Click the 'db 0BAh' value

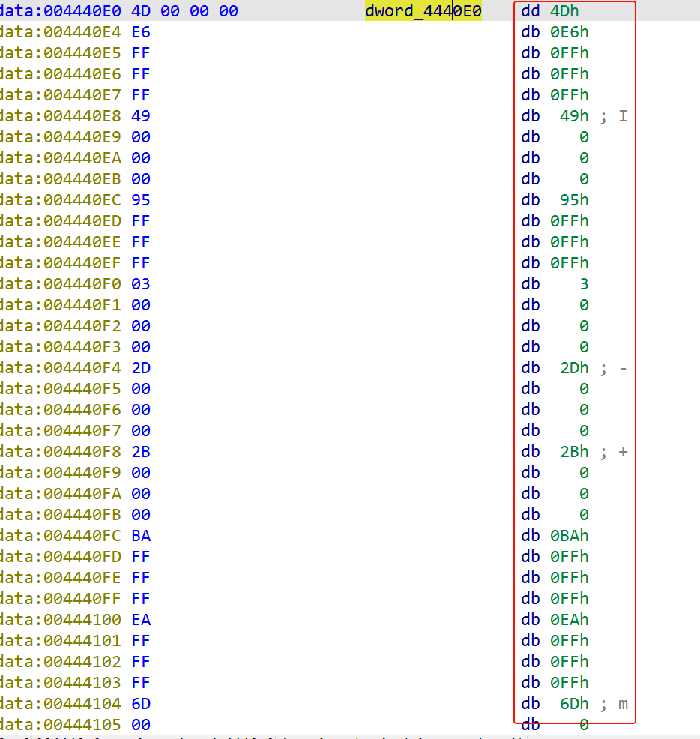pyautogui.click(x=555, y=535)
